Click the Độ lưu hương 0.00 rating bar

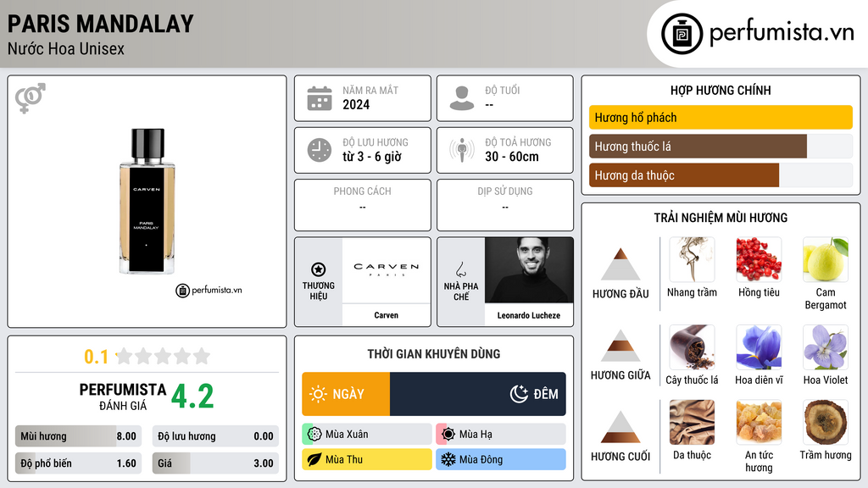[x=215, y=436]
